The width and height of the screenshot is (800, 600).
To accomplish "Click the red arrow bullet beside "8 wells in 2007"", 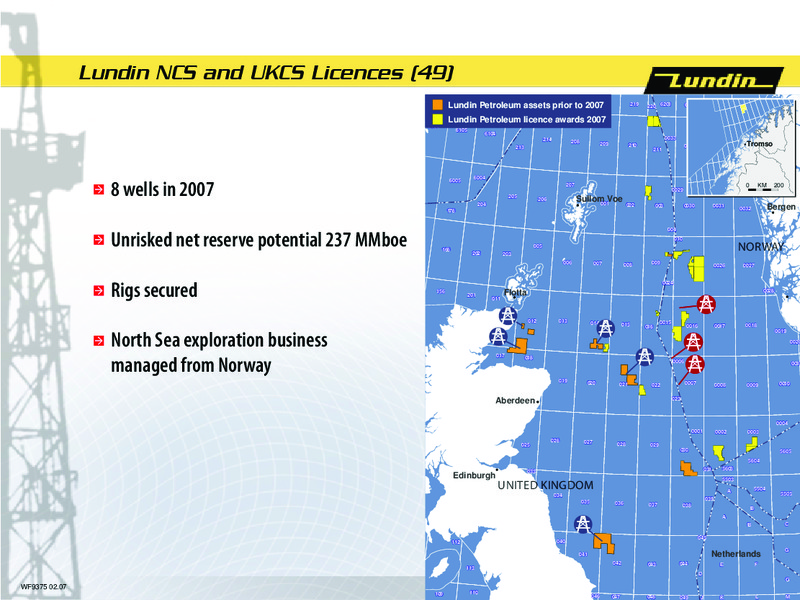I will pos(99,190).
